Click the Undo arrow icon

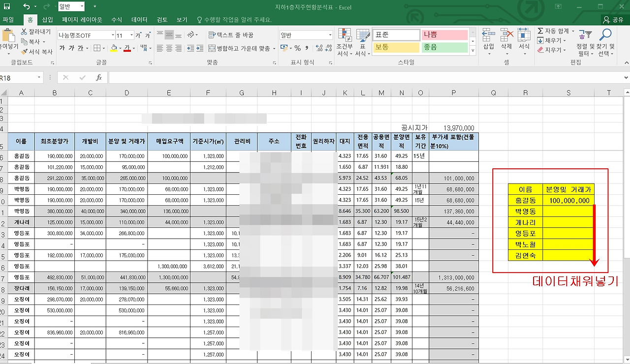(x=26, y=7)
